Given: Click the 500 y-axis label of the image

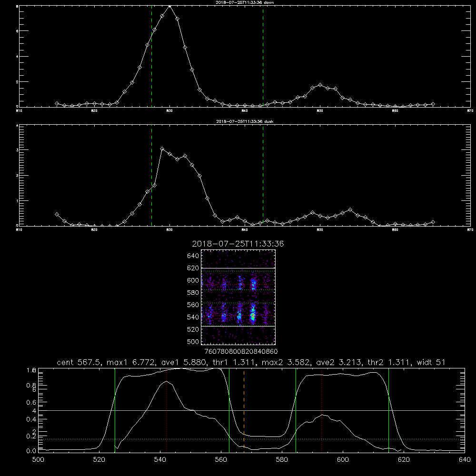Looking at the screenshot, I should tap(193, 341).
